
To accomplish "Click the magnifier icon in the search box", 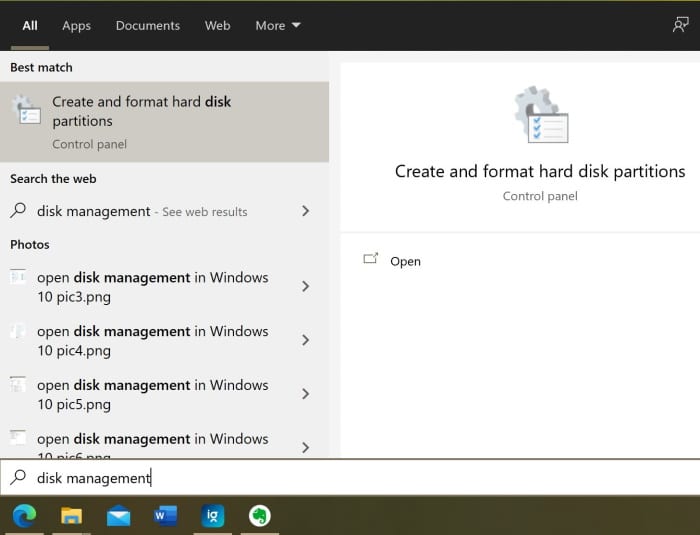I will (x=18, y=477).
